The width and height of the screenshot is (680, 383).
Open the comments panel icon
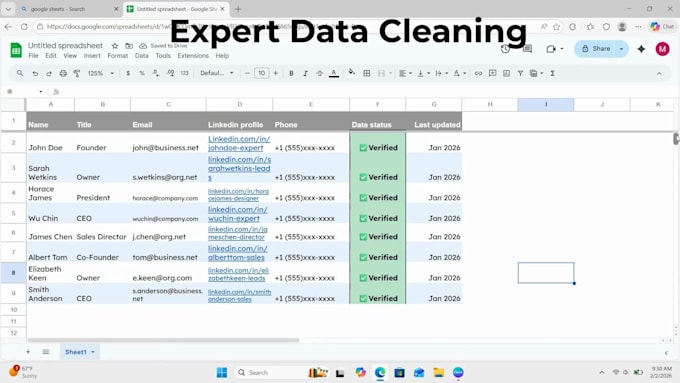527,49
